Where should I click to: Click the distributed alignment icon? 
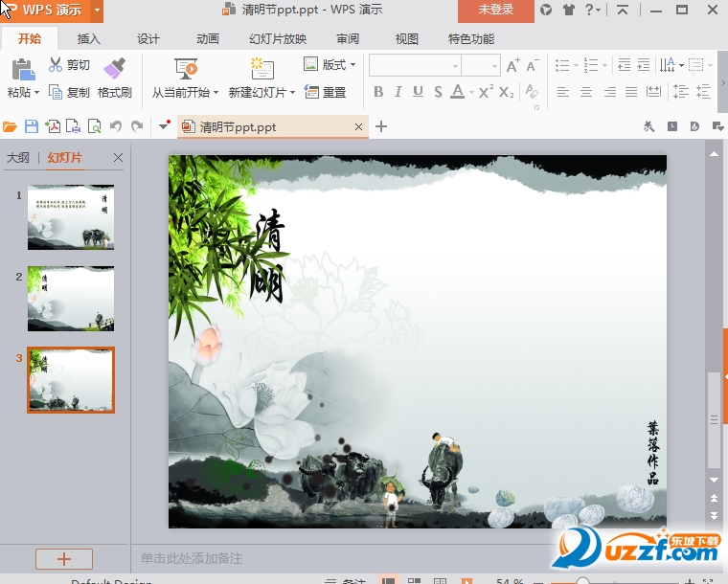(653, 92)
